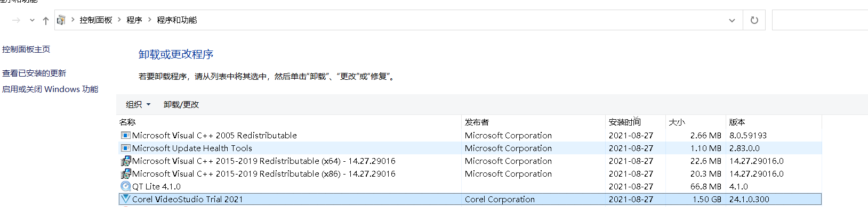
Task: Click version 24.1.0.300 cell
Action: click(x=749, y=200)
